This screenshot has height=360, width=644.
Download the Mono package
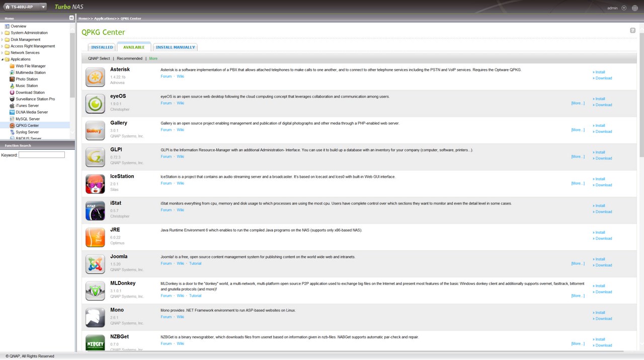pos(602,318)
